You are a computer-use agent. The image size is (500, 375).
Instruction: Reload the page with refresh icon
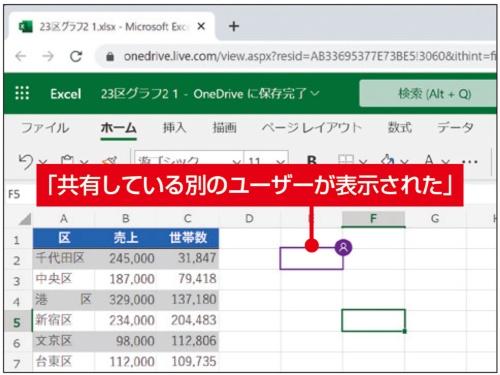[76, 56]
